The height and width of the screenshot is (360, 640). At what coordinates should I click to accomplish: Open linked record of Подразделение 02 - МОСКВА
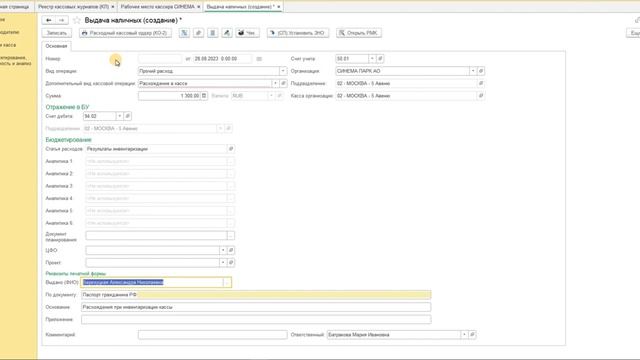pos(481,83)
